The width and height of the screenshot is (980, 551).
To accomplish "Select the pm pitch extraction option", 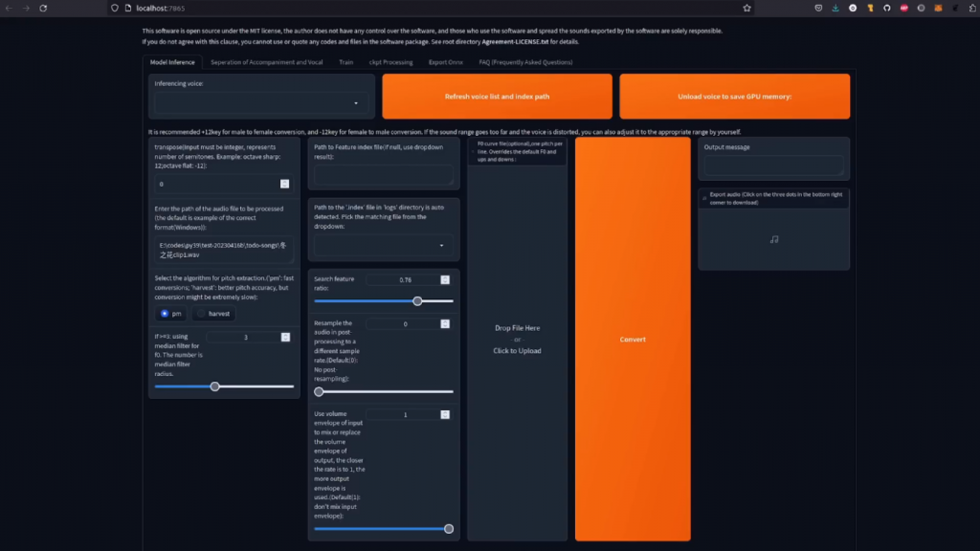I will (170, 314).
